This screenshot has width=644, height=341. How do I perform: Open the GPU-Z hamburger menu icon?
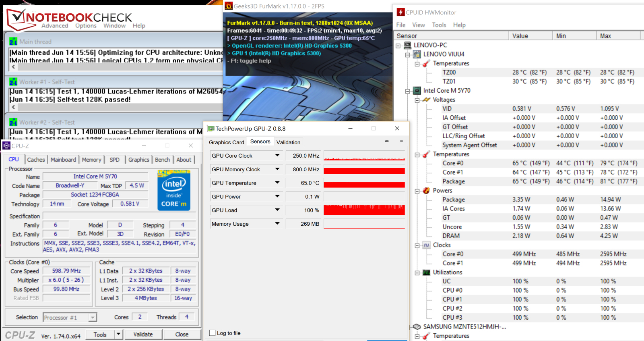point(401,141)
